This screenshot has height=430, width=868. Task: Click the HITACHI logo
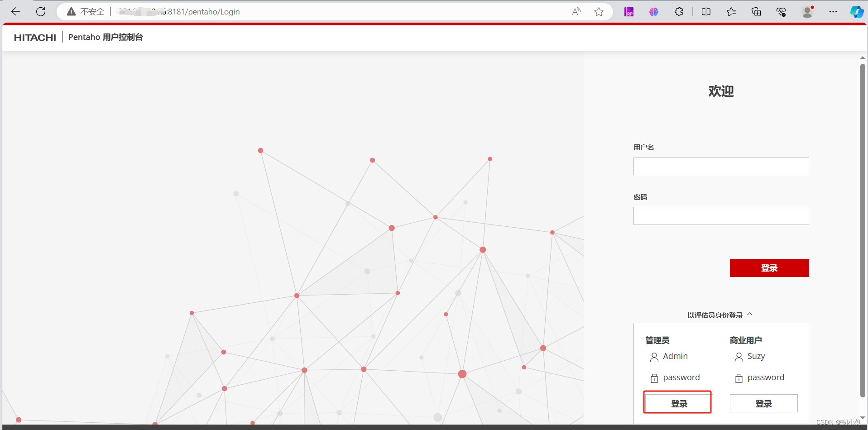tap(35, 38)
